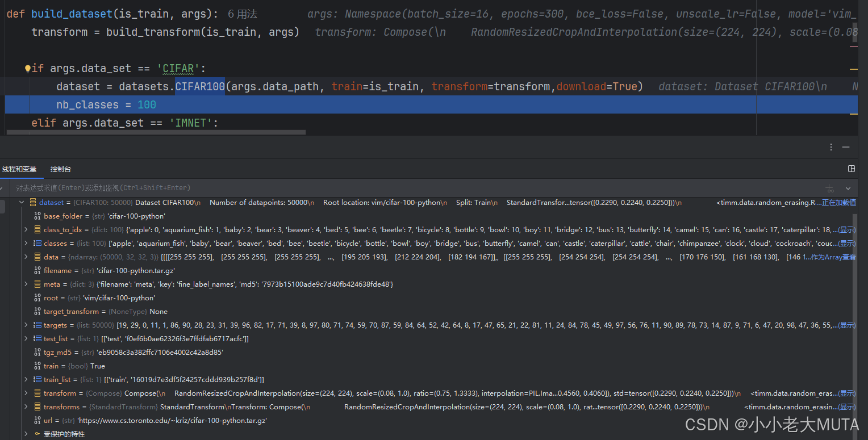868x440 pixels.
Task: Expand the classes list node
Action: [26, 243]
